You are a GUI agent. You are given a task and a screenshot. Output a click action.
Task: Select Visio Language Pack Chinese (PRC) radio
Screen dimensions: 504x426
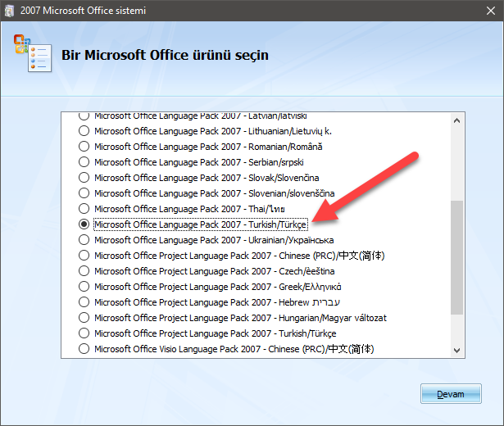coord(84,348)
